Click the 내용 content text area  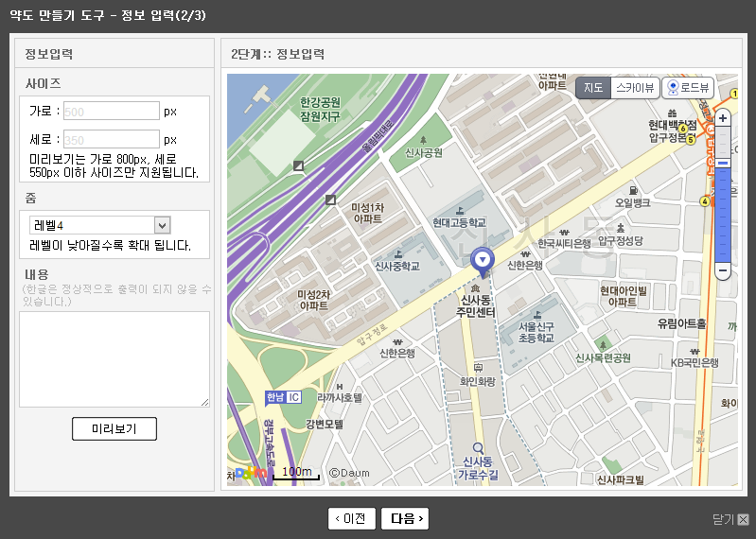coord(114,359)
